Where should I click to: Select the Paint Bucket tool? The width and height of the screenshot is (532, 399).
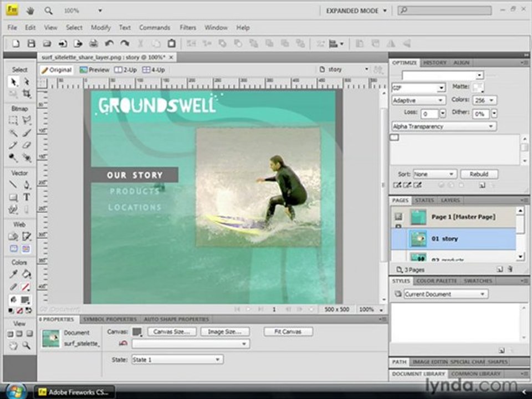coord(27,274)
